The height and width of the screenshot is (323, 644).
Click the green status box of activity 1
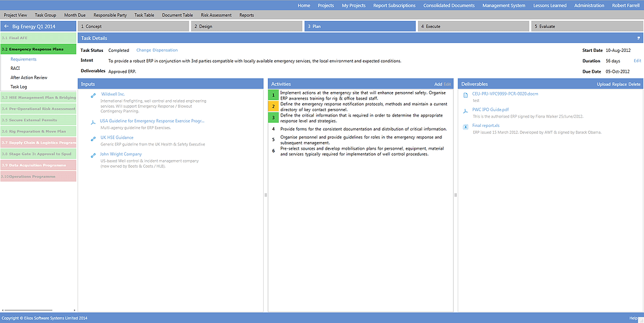(274, 94)
